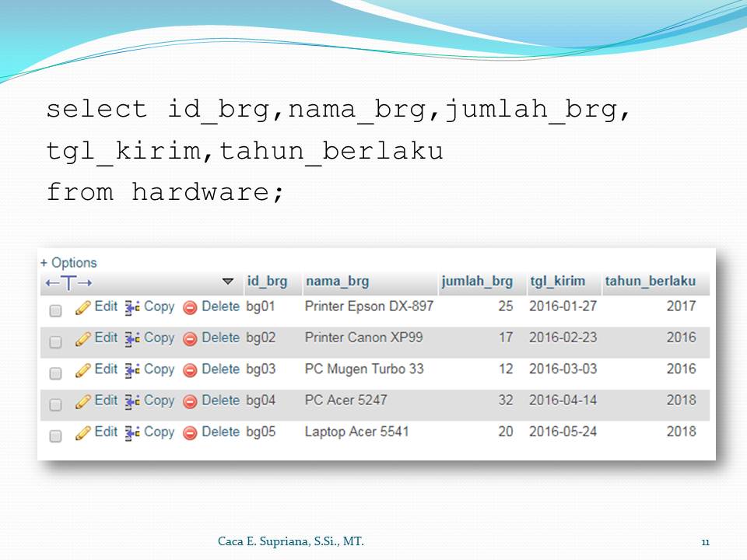Check the checkbox for row bg01
Image resolution: width=747 pixels, height=560 pixels.
coord(54,308)
